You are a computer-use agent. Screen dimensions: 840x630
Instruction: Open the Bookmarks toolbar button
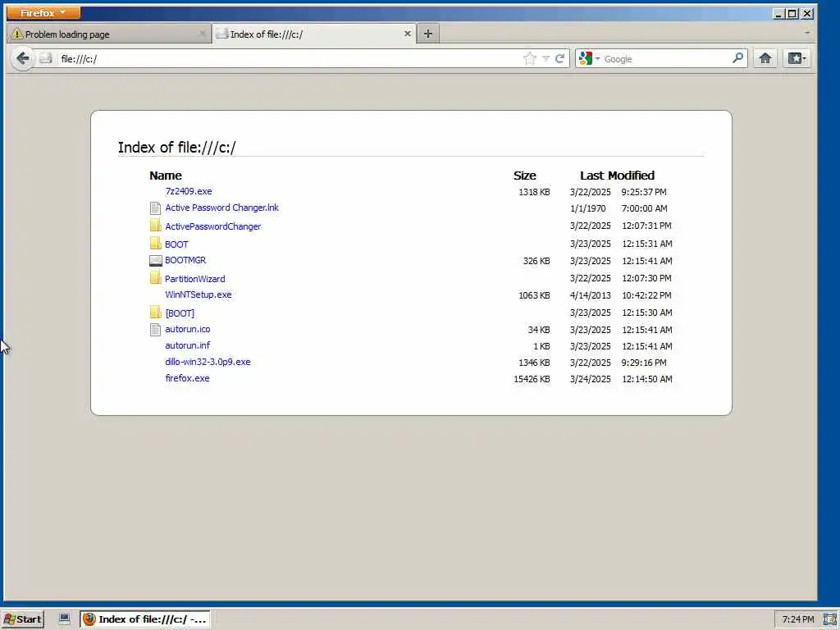[x=797, y=58]
